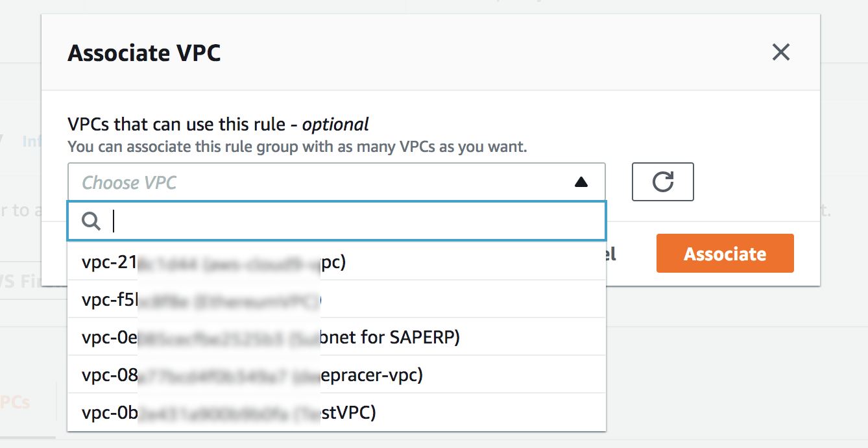The image size is (868, 448).
Task: Cancel the VPC association dialog
Action: coord(610,253)
